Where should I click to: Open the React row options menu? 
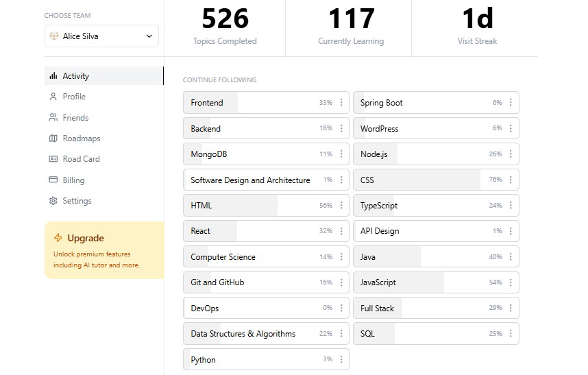pos(341,231)
